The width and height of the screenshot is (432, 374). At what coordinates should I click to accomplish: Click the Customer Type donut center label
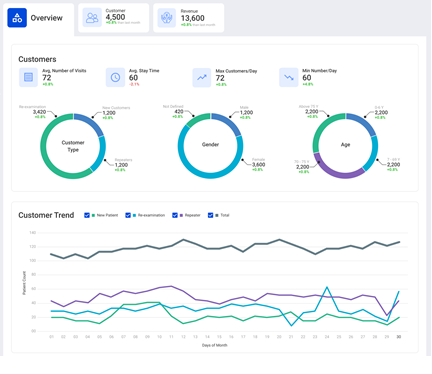[x=73, y=146]
